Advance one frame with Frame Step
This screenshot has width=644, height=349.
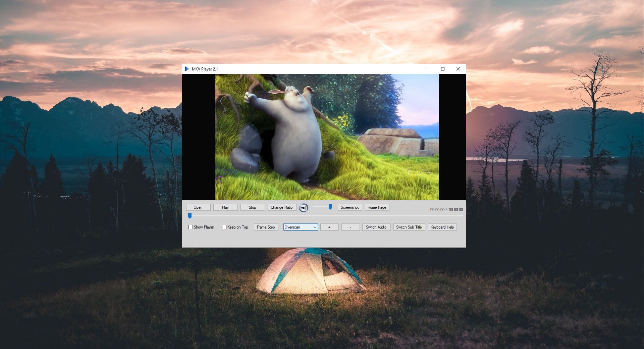tap(266, 227)
